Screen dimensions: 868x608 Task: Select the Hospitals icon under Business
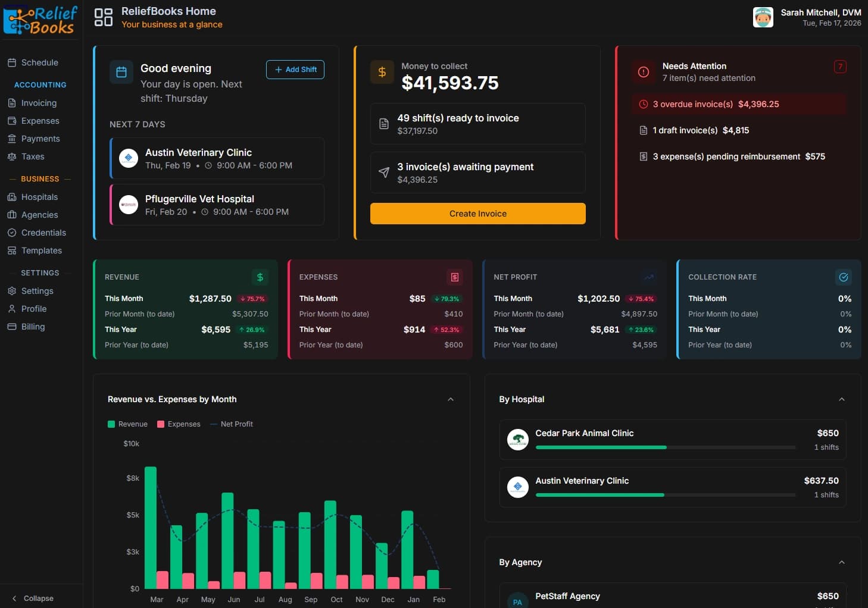tap(13, 197)
